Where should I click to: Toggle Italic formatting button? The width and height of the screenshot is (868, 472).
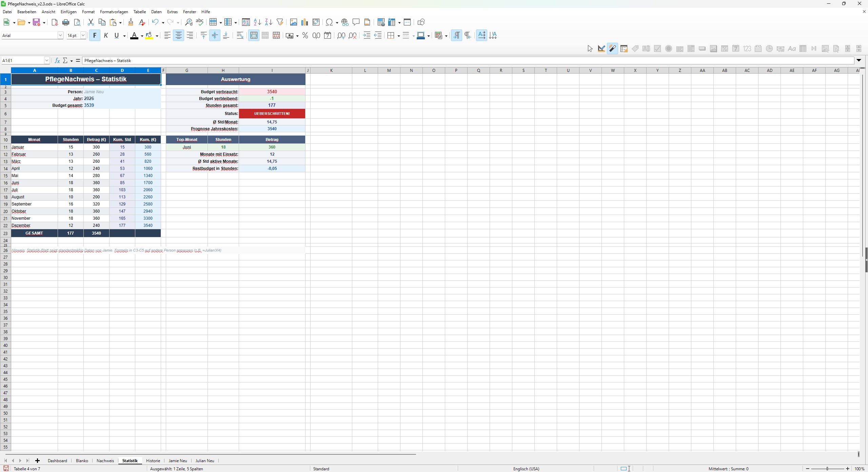(106, 36)
